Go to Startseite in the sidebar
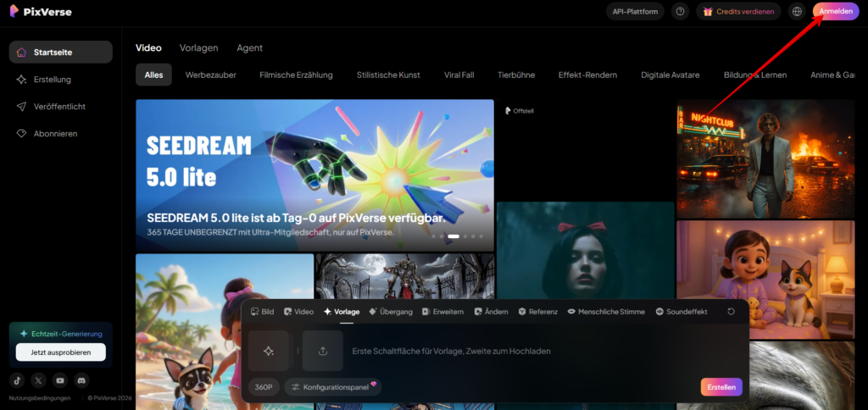The image size is (868, 410). click(61, 52)
